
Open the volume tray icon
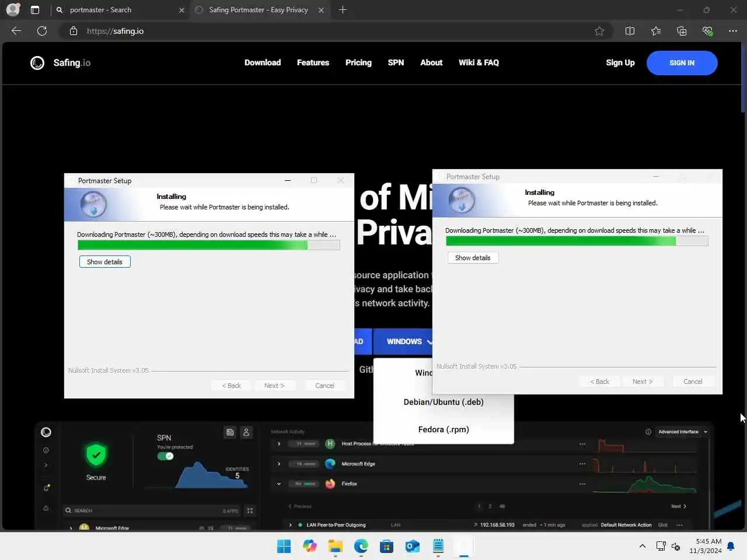pyautogui.click(x=676, y=546)
